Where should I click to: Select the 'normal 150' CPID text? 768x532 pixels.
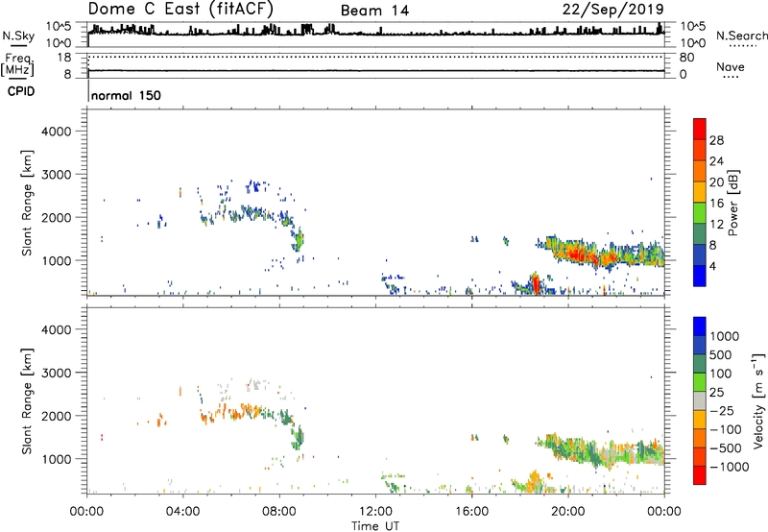[x=127, y=95]
